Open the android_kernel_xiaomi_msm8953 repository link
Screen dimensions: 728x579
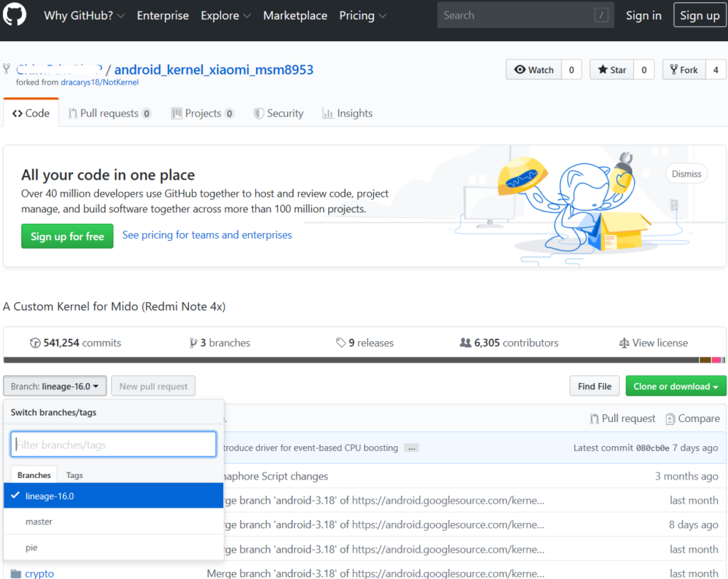(x=213, y=70)
